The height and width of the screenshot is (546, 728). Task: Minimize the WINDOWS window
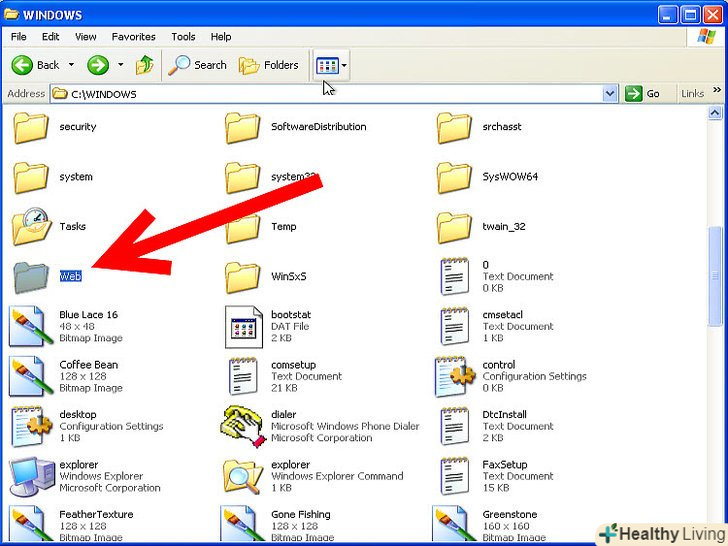pyautogui.click(x=668, y=15)
